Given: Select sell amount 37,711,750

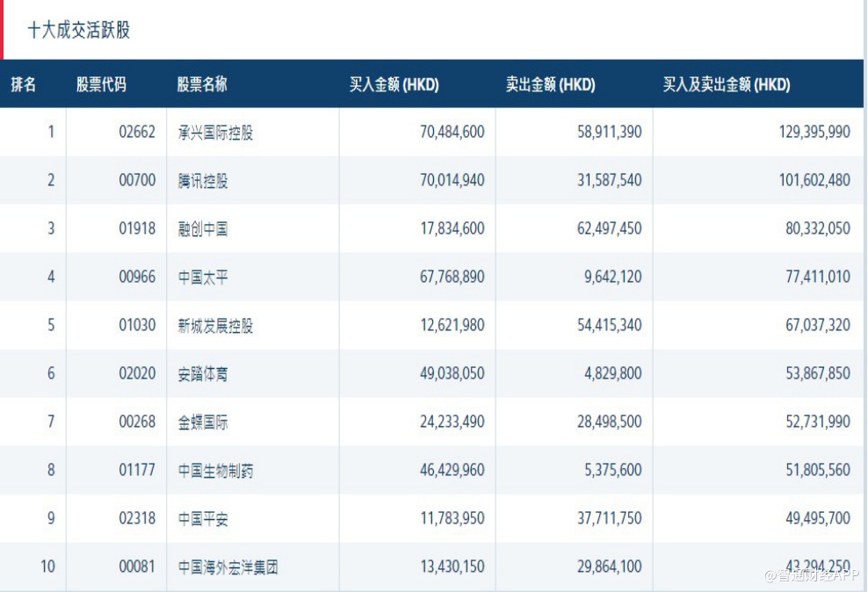Looking at the screenshot, I should coord(610,518).
